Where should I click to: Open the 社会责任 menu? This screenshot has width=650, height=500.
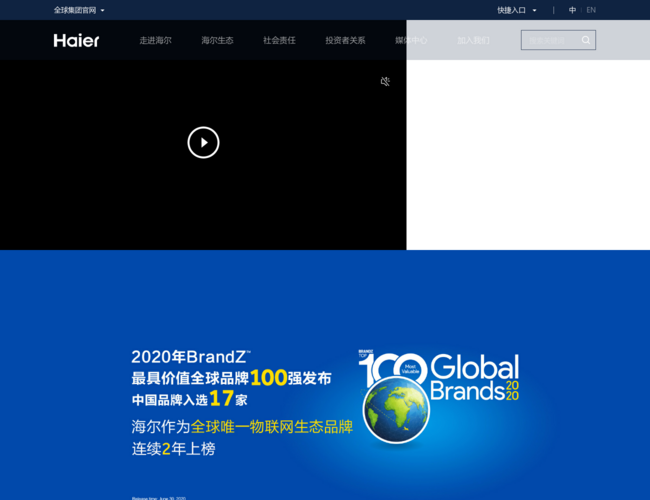pyautogui.click(x=279, y=40)
